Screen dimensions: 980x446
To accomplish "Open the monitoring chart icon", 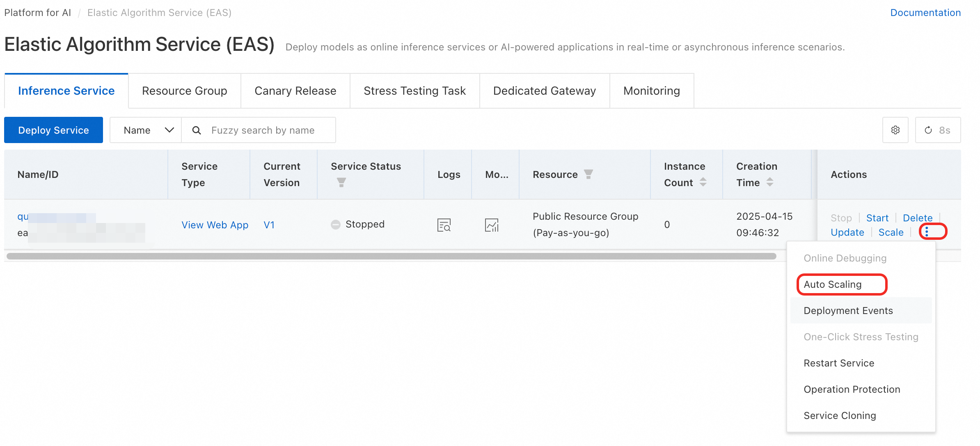I will point(491,225).
